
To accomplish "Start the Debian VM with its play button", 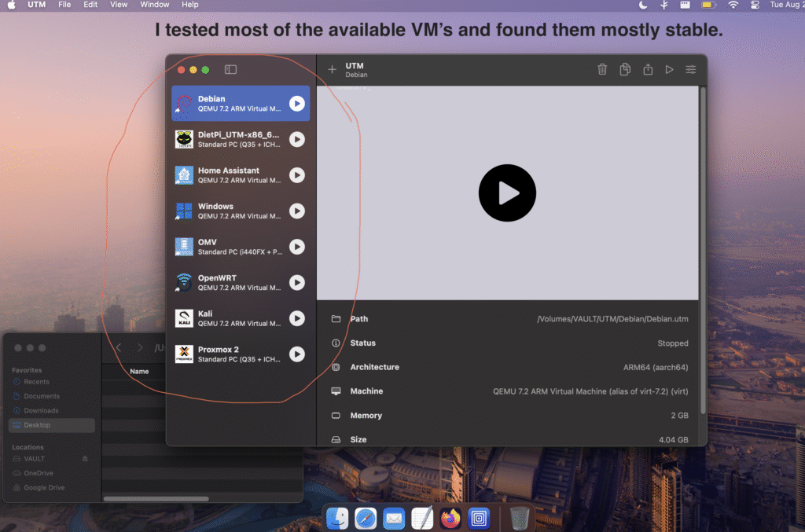I will point(296,104).
